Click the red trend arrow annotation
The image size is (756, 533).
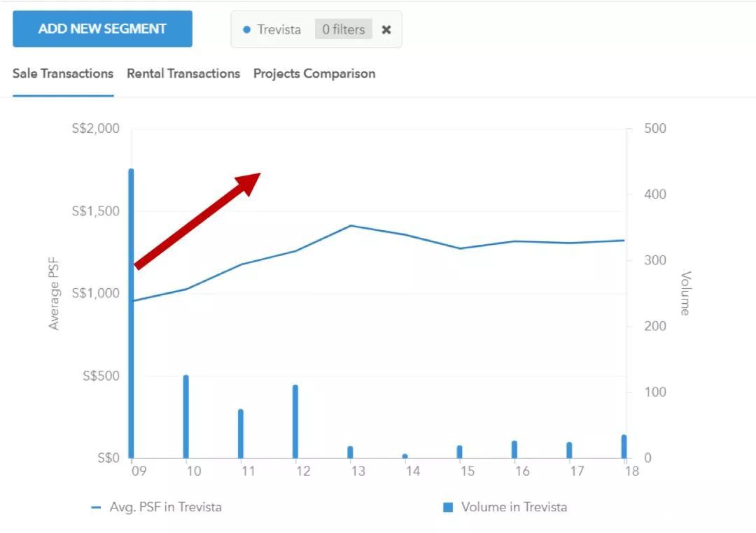click(197, 220)
